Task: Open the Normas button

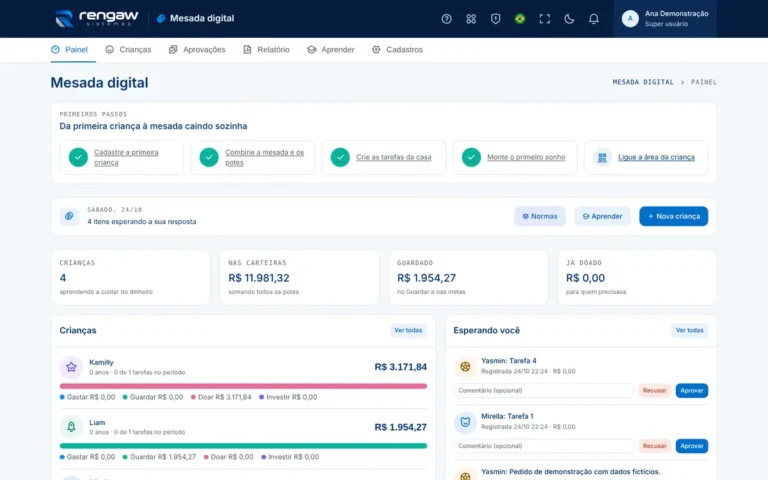Action: coord(540,216)
